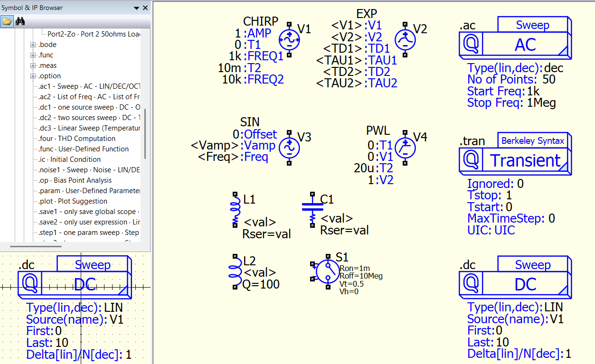Select the EXP voltage source V2 symbol
This screenshot has width=595, height=364.
coord(405,40)
